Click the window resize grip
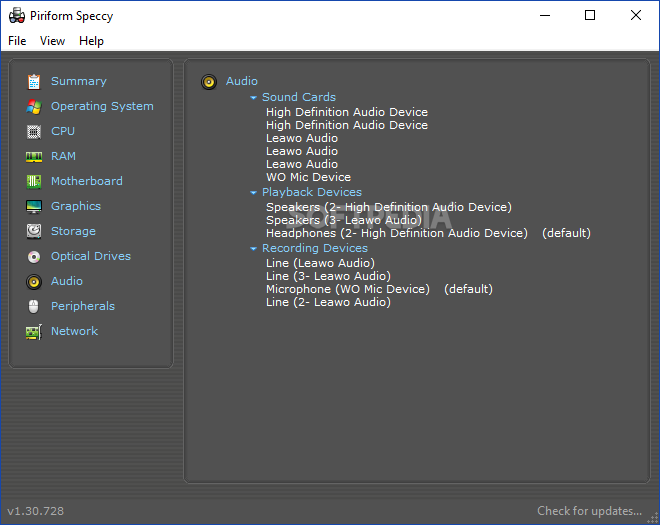Image resolution: width=660 pixels, height=525 pixels. point(653,518)
